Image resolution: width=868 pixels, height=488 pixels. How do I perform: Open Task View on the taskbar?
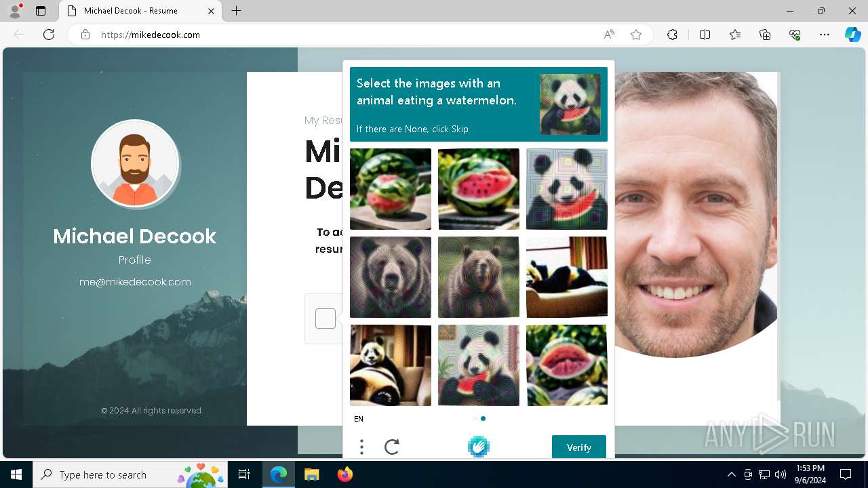coord(244,474)
